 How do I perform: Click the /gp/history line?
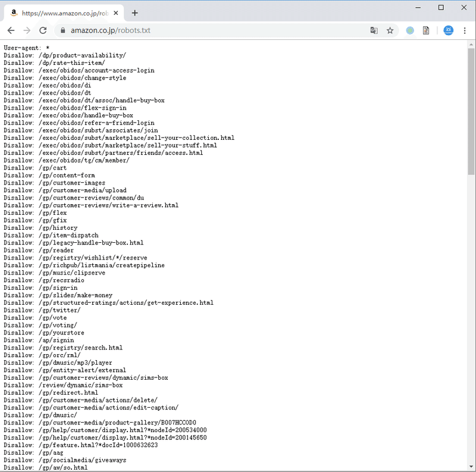[x=40, y=228]
